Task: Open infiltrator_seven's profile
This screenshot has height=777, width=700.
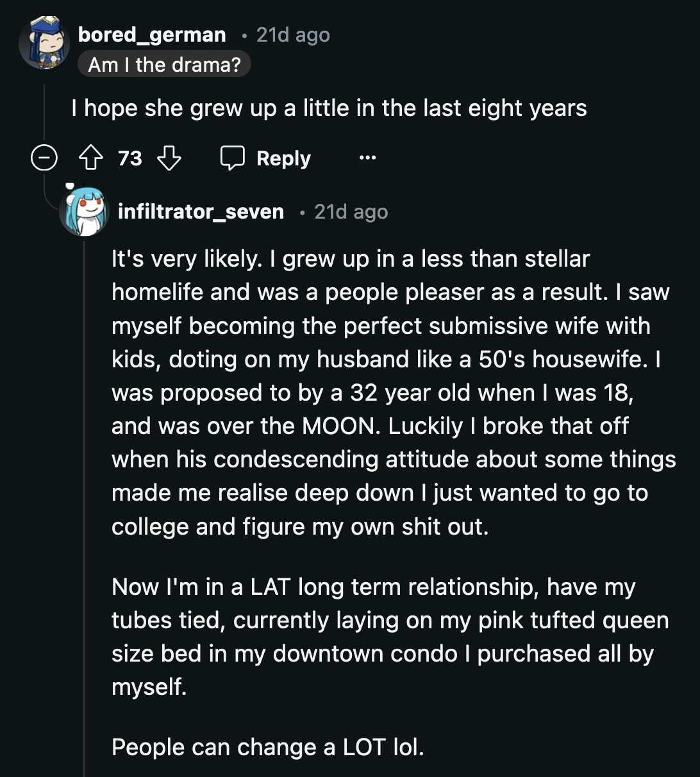Action: (x=201, y=212)
